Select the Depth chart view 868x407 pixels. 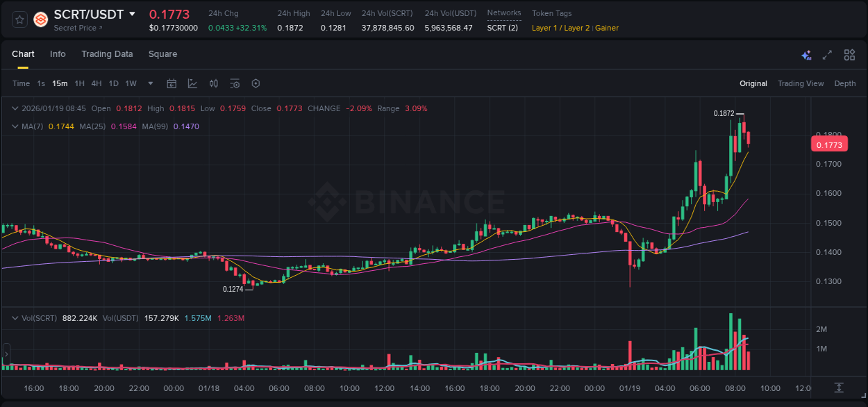[844, 83]
